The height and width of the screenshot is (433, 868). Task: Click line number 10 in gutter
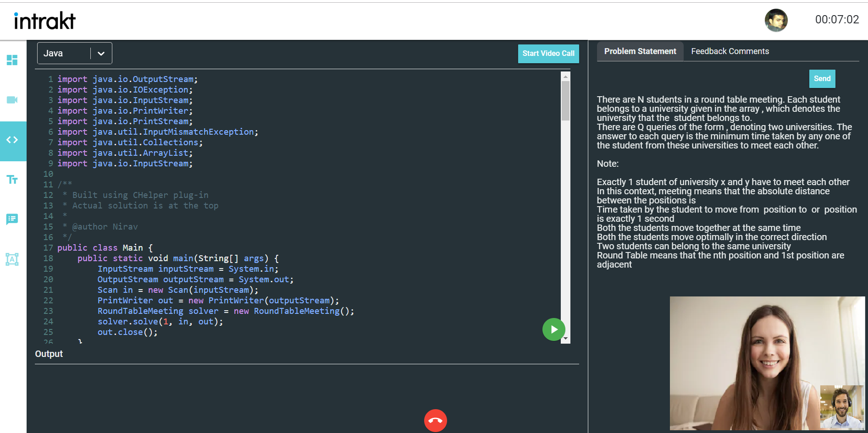48,174
